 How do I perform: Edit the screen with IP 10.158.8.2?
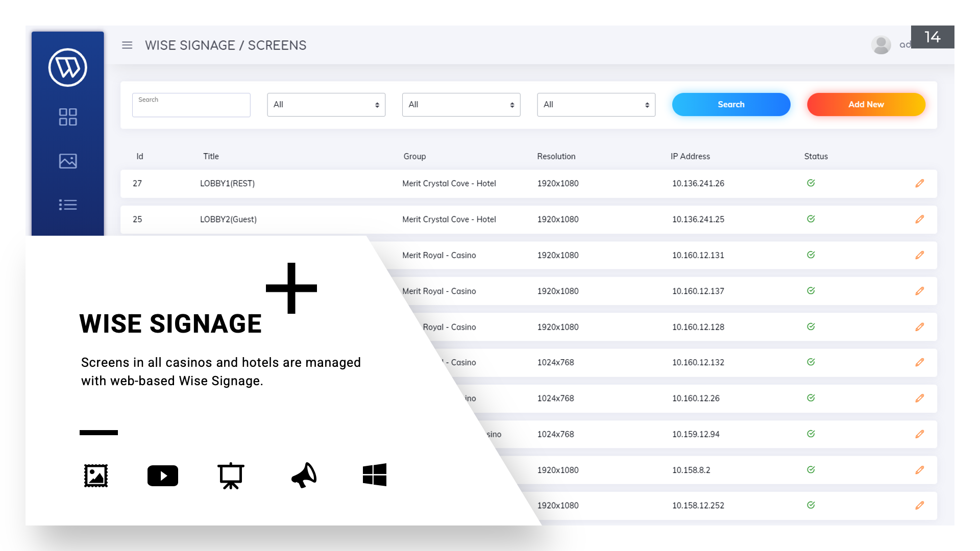click(x=920, y=470)
